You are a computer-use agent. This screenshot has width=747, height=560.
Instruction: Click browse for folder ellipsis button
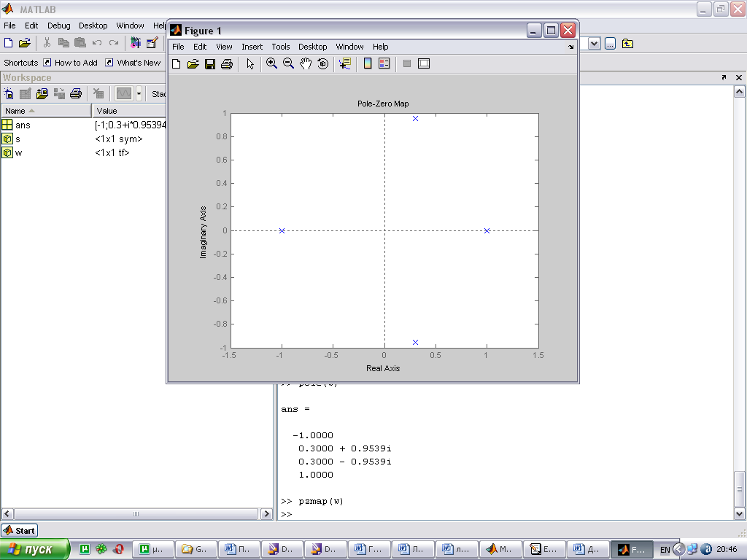(611, 44)
